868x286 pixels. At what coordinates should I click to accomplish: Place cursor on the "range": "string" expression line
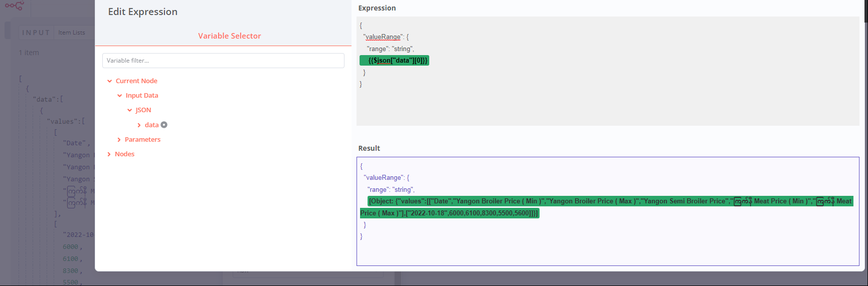click(x=390, y=49)
